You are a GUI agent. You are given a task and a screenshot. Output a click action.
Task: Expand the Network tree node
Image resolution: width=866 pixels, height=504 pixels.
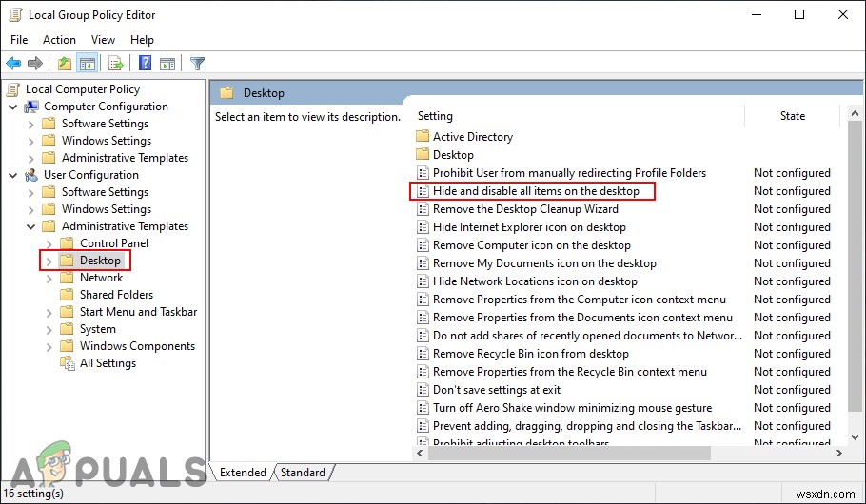click(49, 279)
